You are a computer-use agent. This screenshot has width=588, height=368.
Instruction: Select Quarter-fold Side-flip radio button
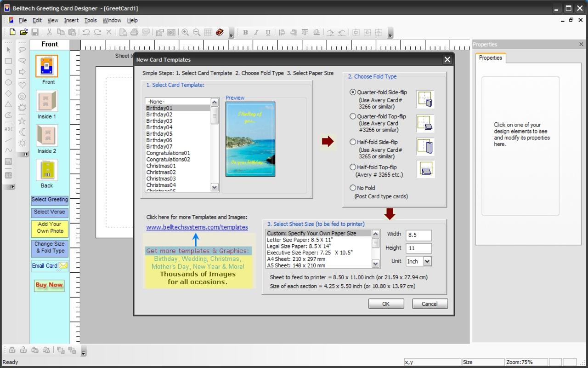(x=353, y=92)
